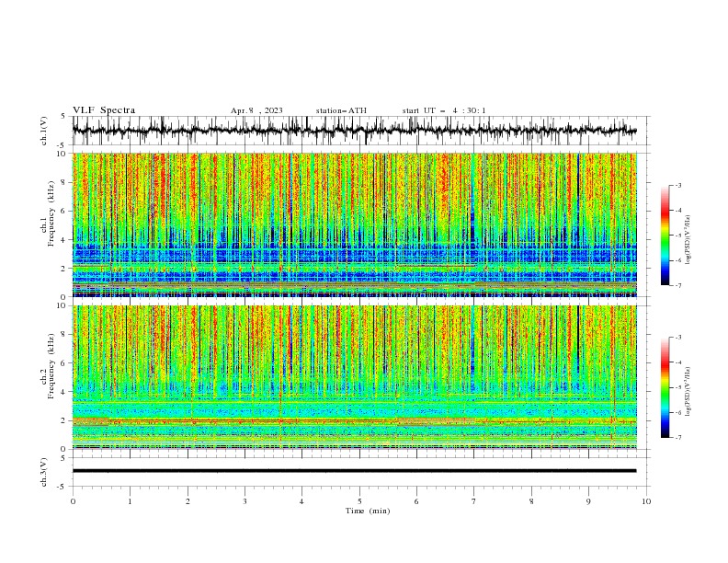Click the ch.1 PSD color scale bar
This screenshot has width=728, height=563.
[x=665, y=236]
